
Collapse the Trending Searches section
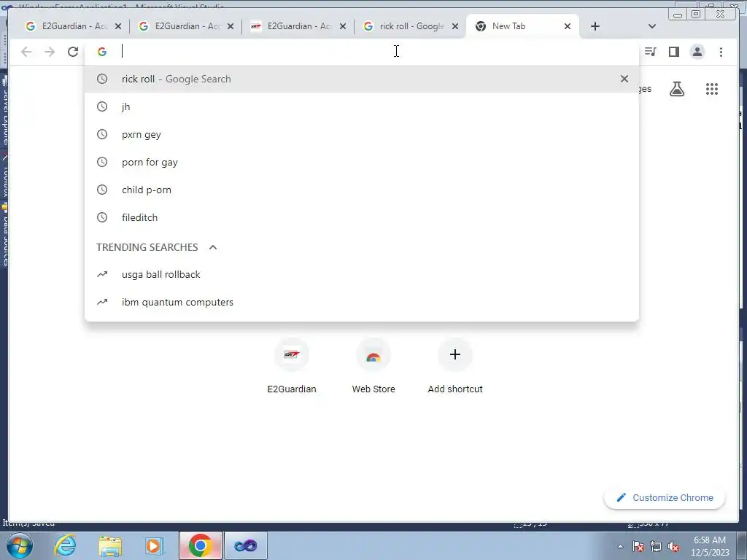tap(213, 247)
